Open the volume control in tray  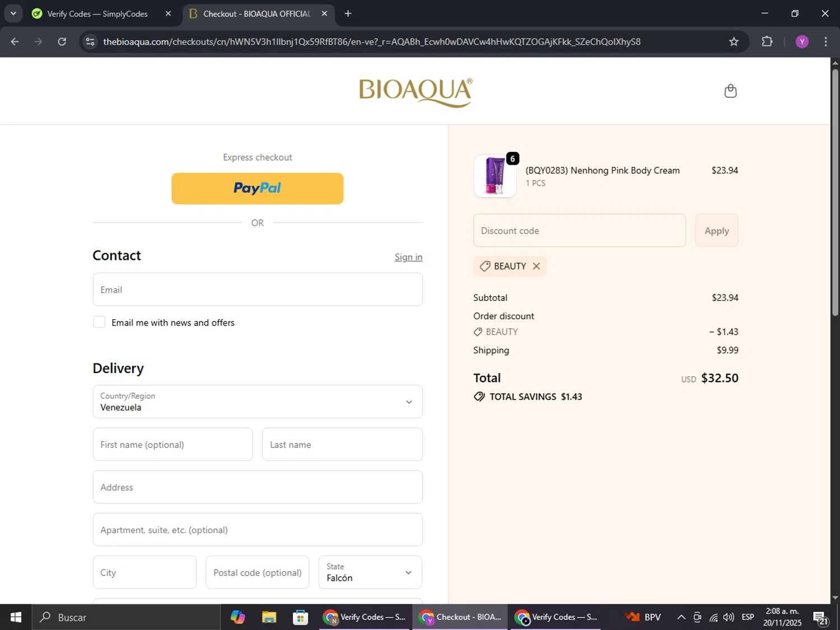tap(729, 617)
